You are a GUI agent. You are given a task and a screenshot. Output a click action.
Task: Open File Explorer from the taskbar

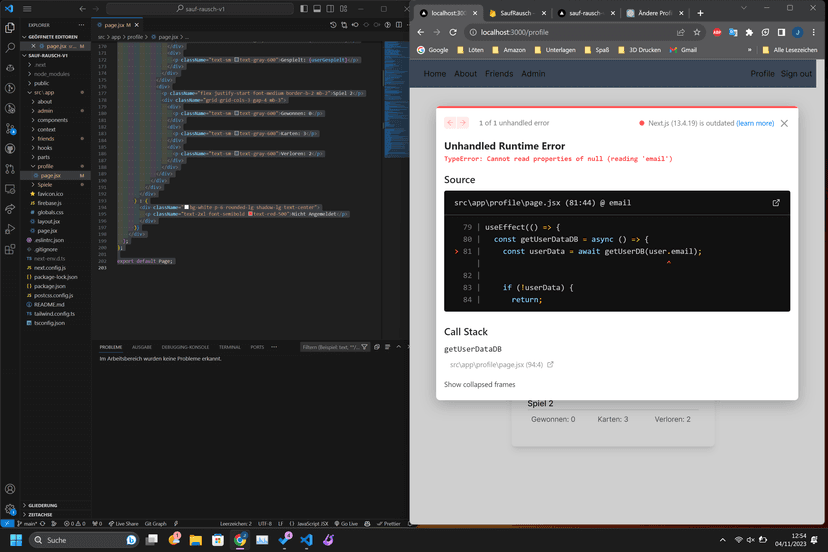point(196,540)
